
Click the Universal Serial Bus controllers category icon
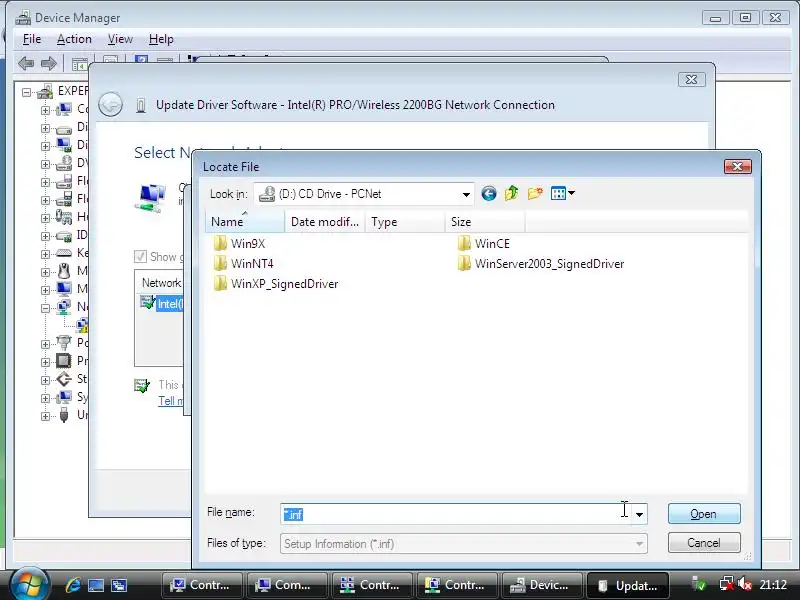click(x=64, y=415)
